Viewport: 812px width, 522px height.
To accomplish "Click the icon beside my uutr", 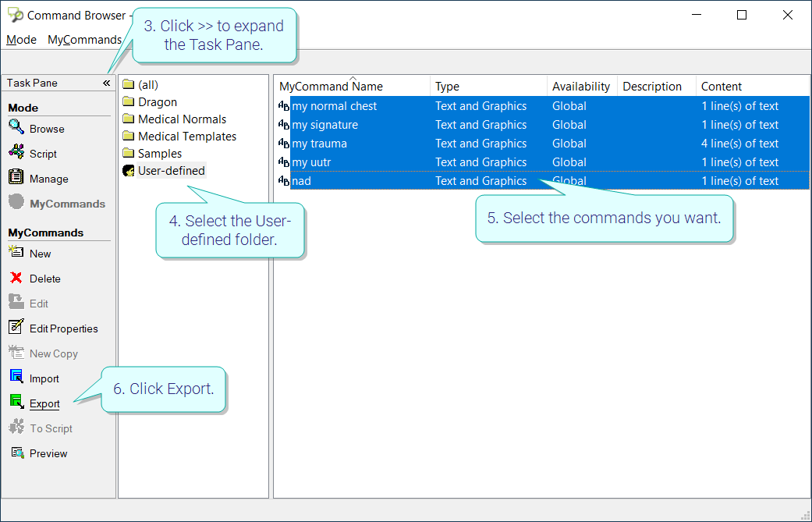I will pos(284,162).
